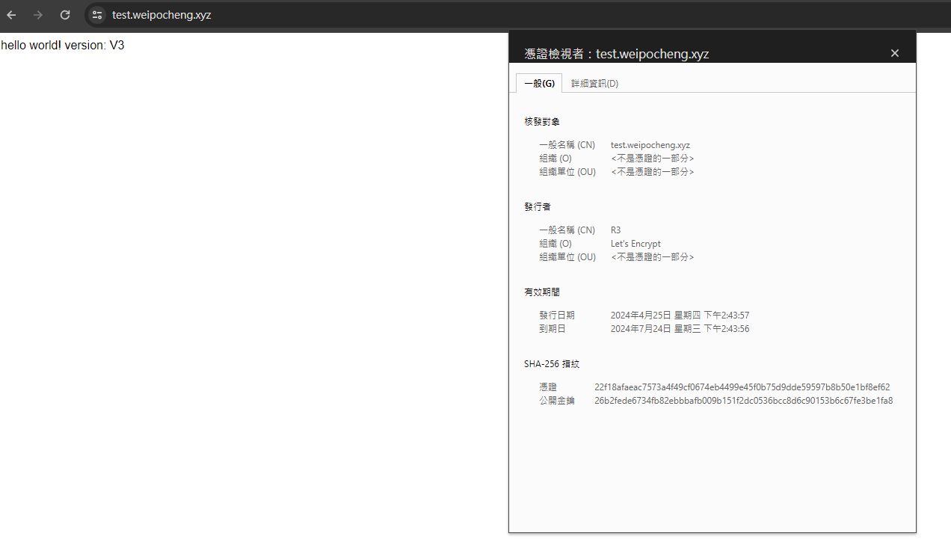Switch to the 一般(G) tab

pyautogui.click(x=539, y=84)
